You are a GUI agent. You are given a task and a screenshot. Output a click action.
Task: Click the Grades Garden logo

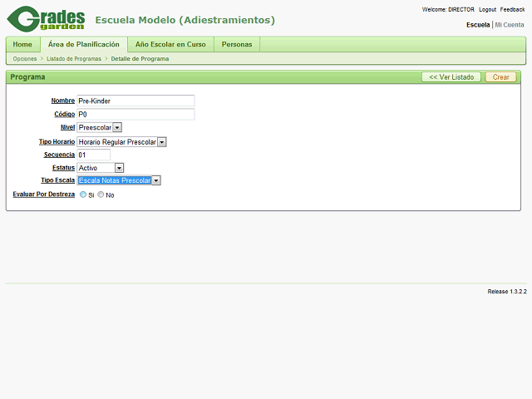pos(46,19)
